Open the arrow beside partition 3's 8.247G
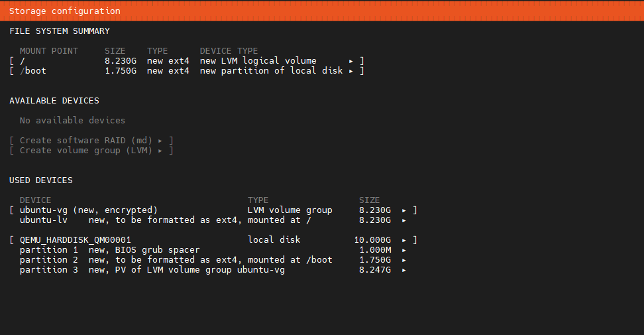The height and width of the screenshot is (335, 644). (x=404, y=270)
